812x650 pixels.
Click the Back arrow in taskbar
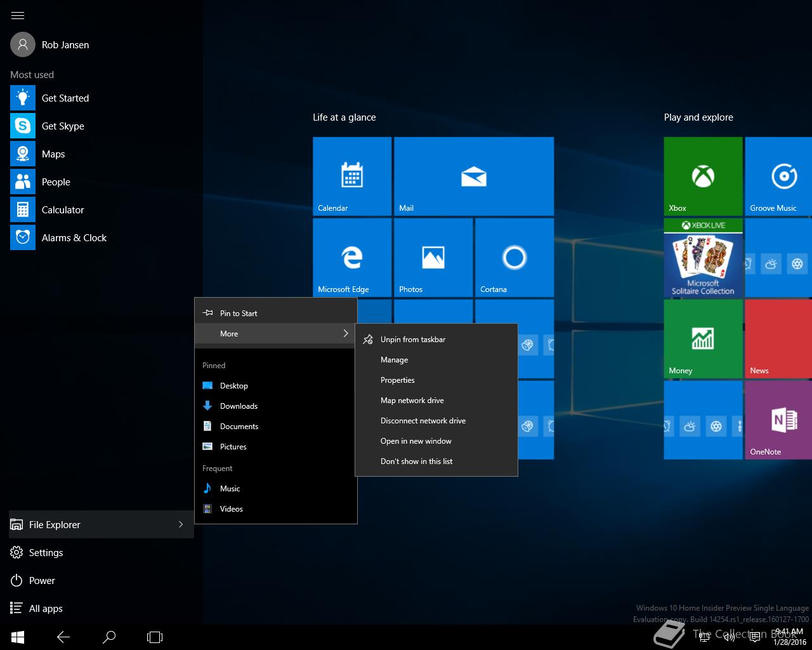coord(63,637)
